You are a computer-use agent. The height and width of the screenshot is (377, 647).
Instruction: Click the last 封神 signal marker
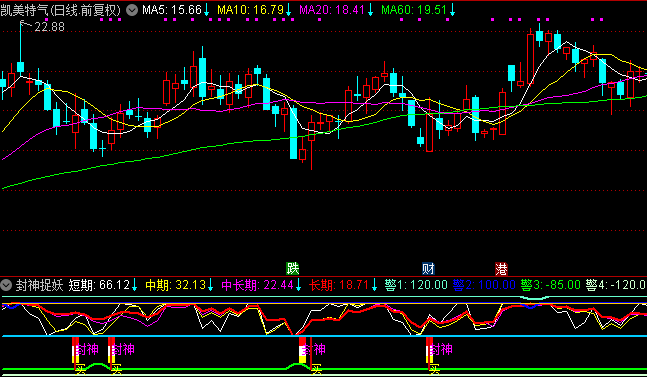click(441, 350)
